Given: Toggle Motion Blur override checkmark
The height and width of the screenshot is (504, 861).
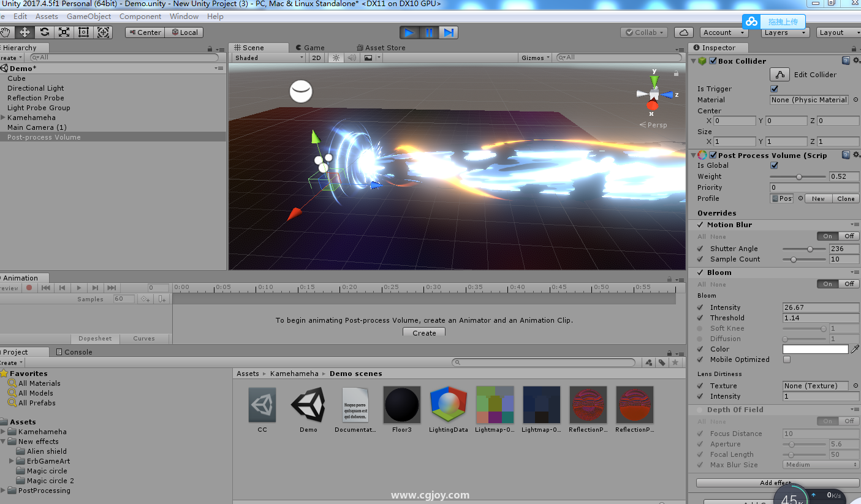Looking at the screenshot, I should [x=700, y=225].
